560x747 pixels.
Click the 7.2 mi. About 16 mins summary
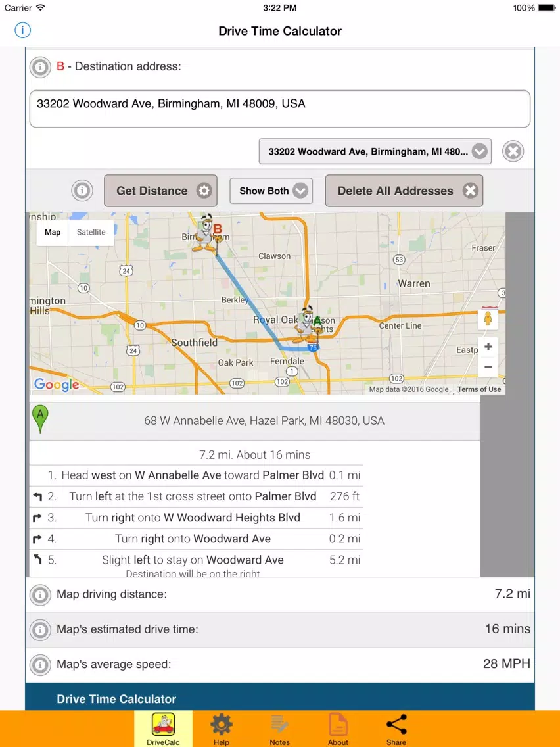pos(255,455)
